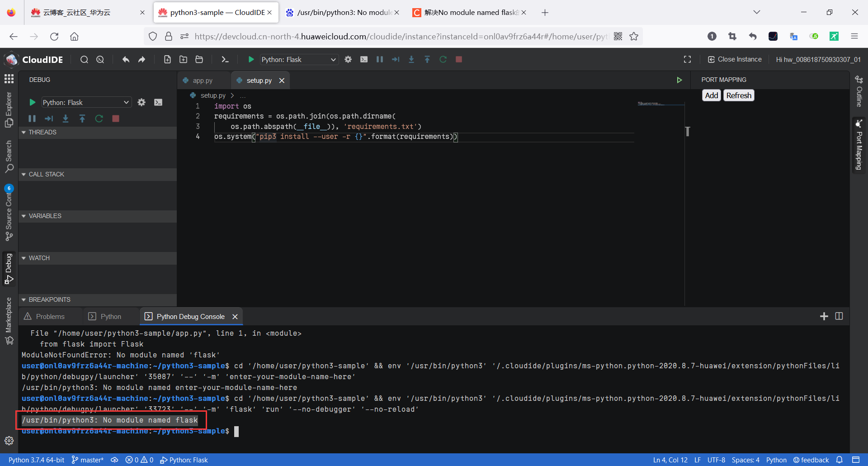Click the red stop icon in top toolbar
The width and height of the screenshot is (868, 466).
(459, 59)
